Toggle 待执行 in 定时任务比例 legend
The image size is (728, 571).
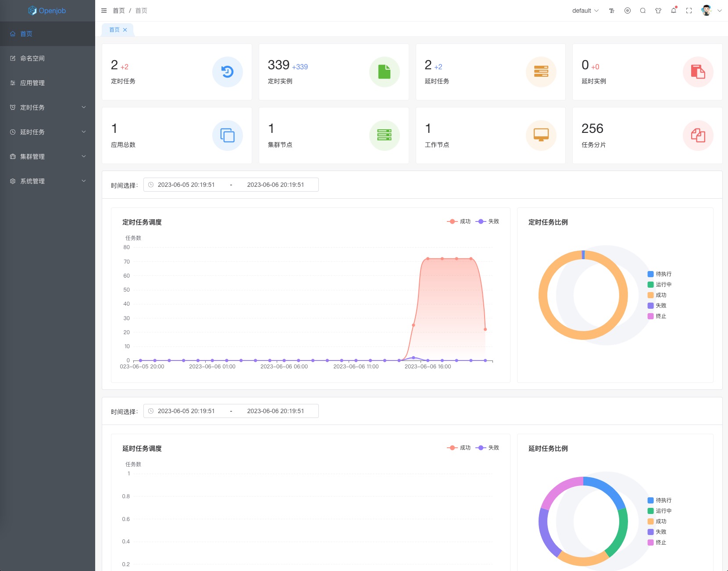coord(660,274)
